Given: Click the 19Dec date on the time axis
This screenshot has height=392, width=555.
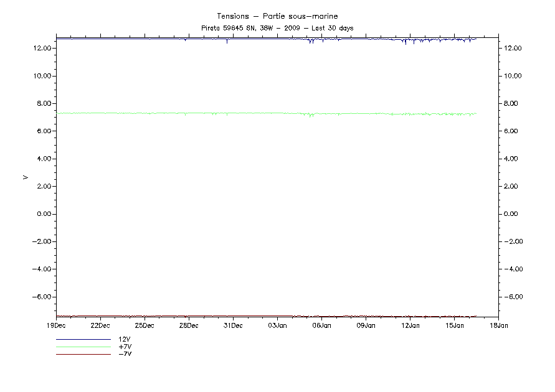Looking at the screenshot, I should pyautogui.click(x=56, y=325).
